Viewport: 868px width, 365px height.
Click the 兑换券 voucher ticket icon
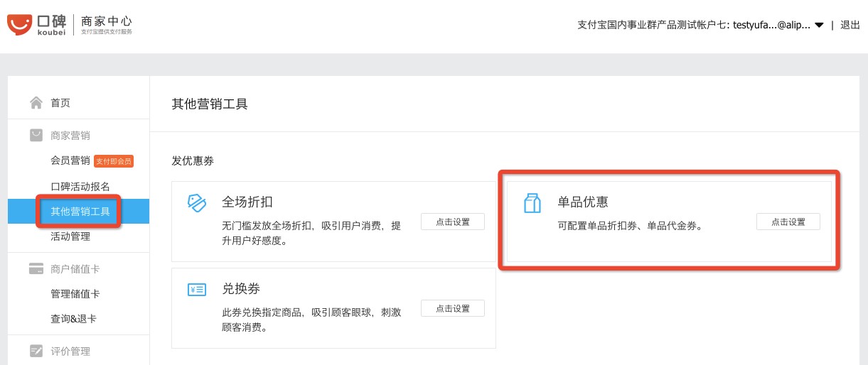click(196, 289)
